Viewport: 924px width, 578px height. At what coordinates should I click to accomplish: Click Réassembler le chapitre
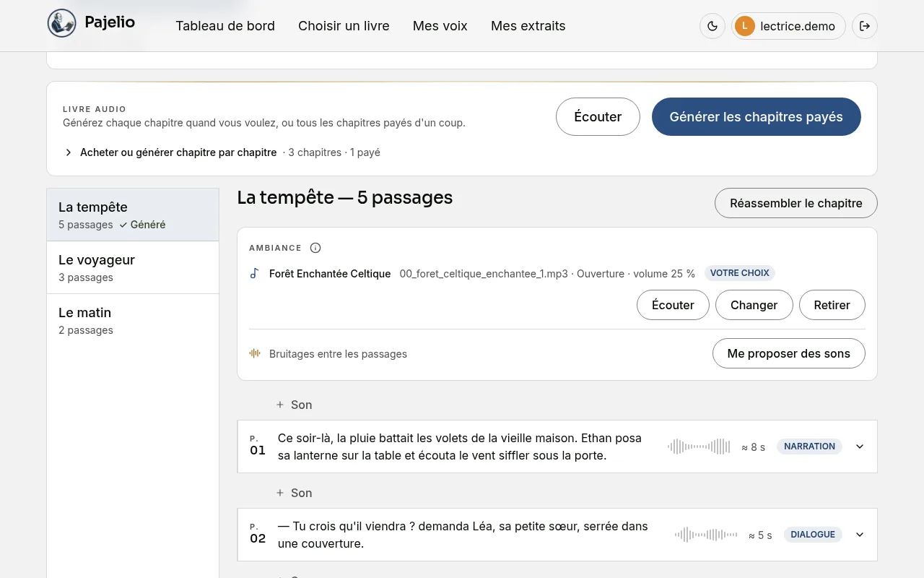[796, 203]
